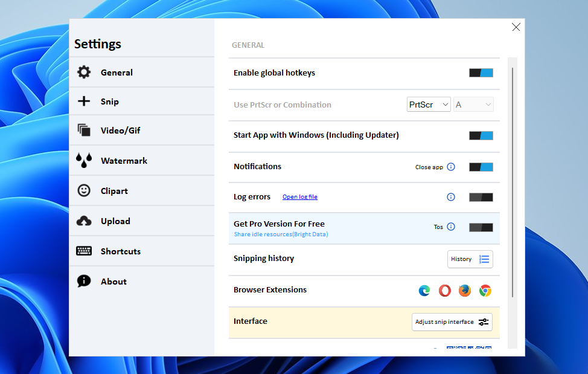Open the Chrome browser extension icon
Image resolution: width=588 pixels, height=374 pixels.
tap(485, 291)
